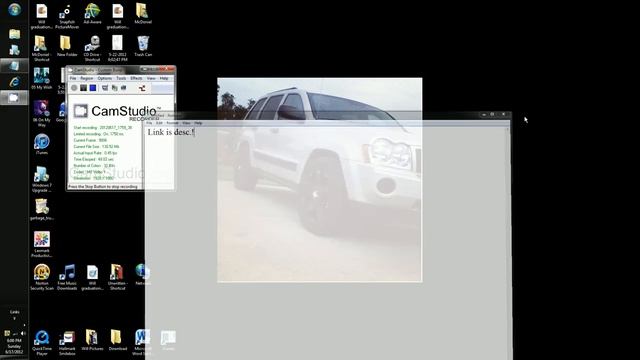Pause the CamStudio recording
The height and width of the screenshot is (360, 640).
83,88
